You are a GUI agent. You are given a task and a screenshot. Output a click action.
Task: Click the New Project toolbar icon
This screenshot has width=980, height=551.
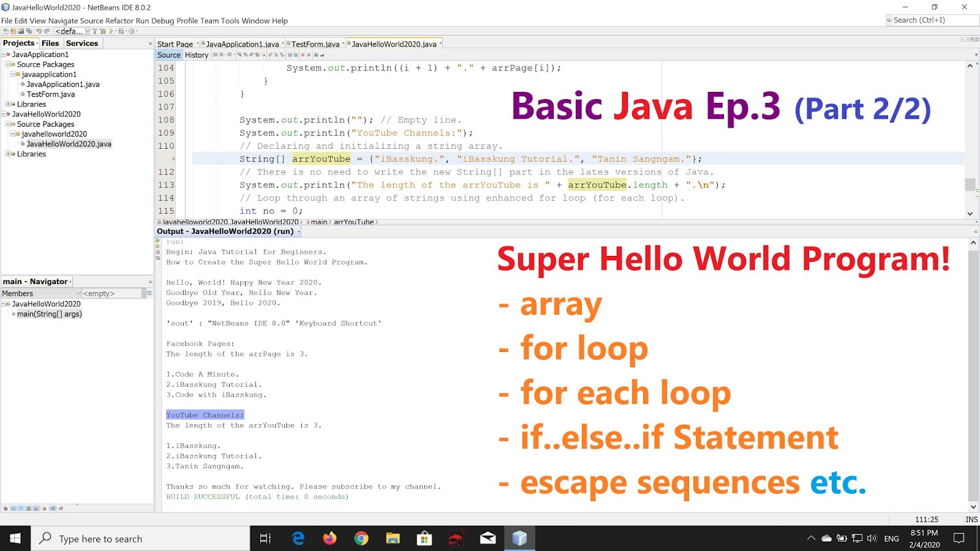[13, 31]
